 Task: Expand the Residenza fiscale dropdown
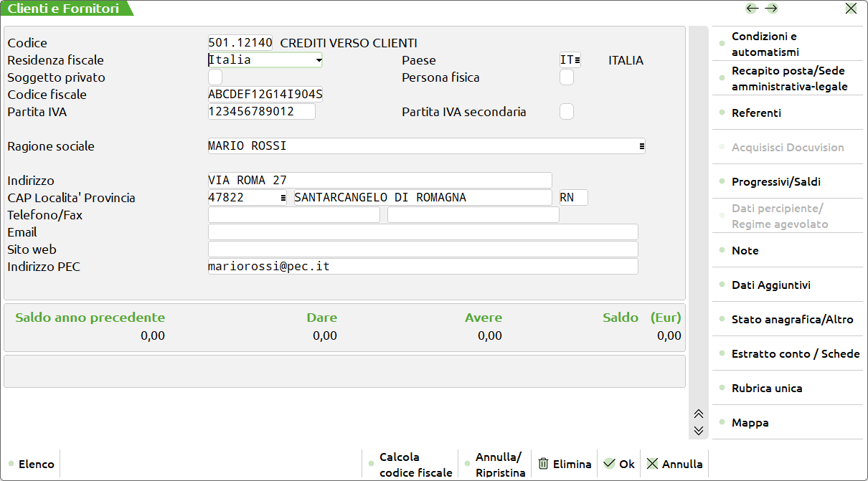pos(318,60)
